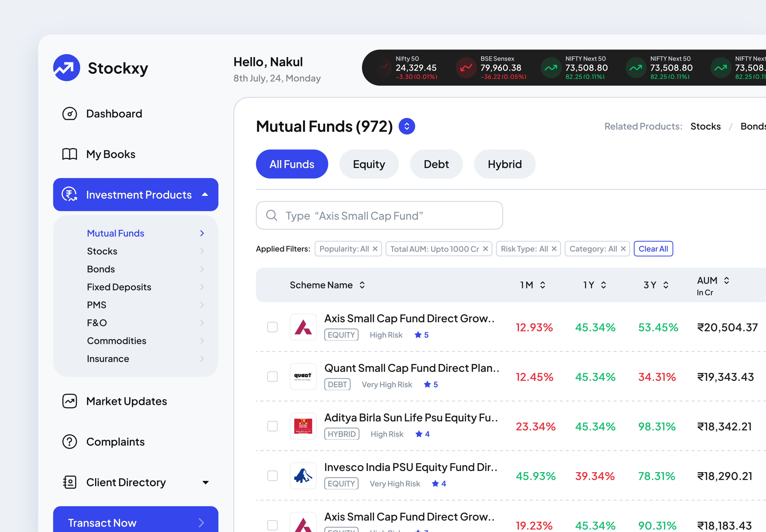Viewport: 766px width, 532px height.
Task: Check the Axis Small Cap Fund checkbox
Action: [x=272, y=327]
